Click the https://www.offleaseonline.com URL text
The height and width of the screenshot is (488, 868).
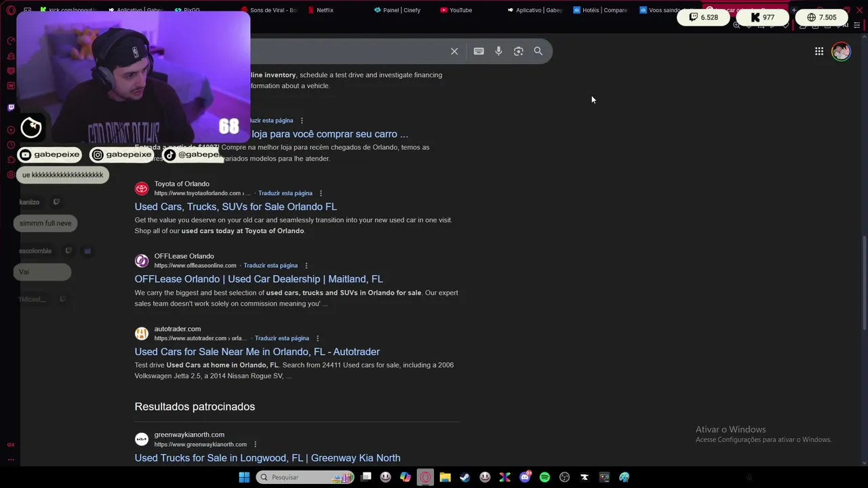(195, 266)
